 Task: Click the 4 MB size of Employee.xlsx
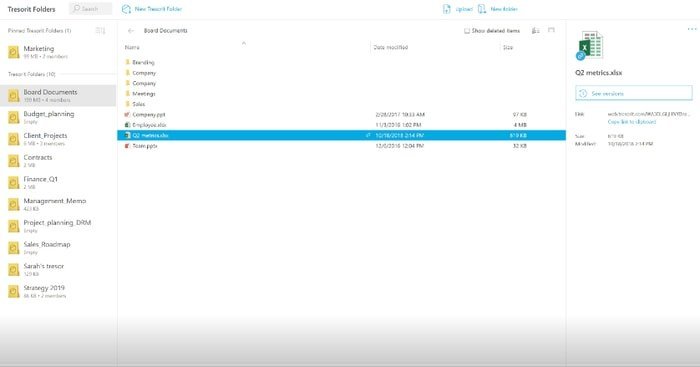tap(520, 125)
